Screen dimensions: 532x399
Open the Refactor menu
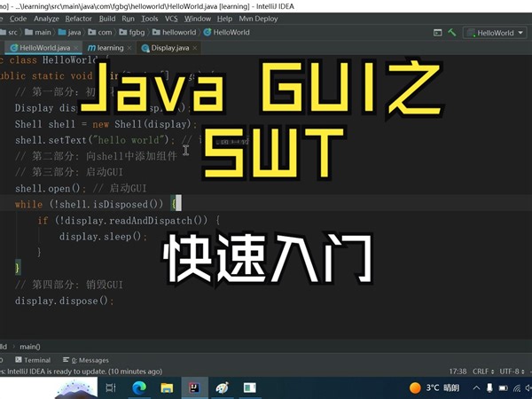pyautogui.click(x=78, y=19)
